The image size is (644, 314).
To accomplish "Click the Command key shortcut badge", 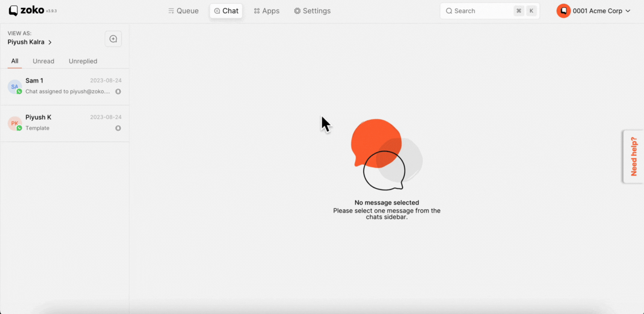I will [519, 11].
